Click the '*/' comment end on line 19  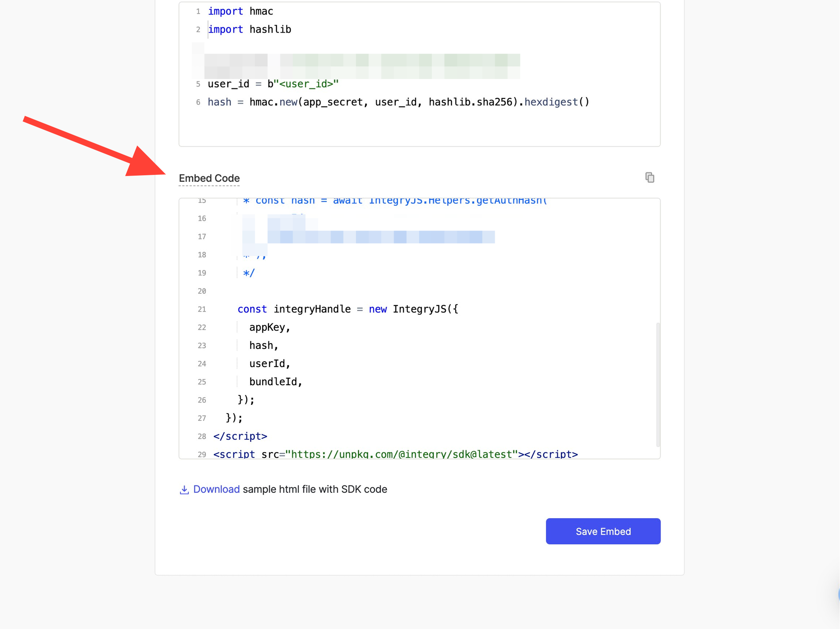tap(249, 273)
